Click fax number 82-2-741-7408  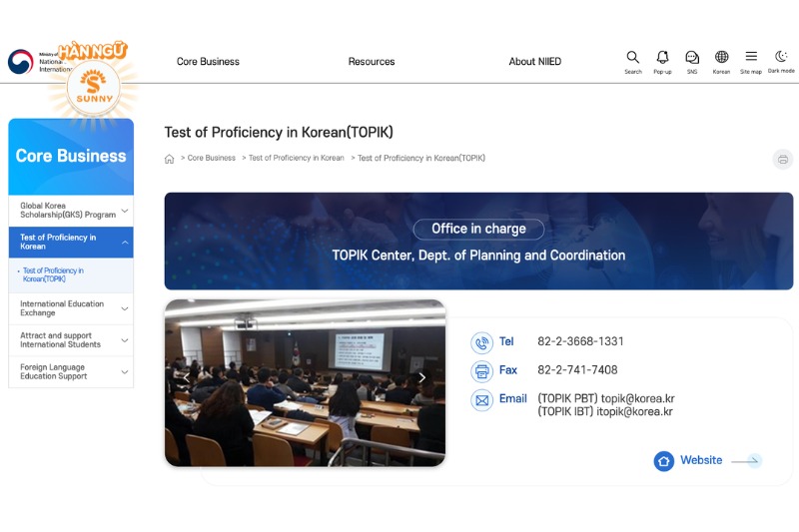point(577,370)
